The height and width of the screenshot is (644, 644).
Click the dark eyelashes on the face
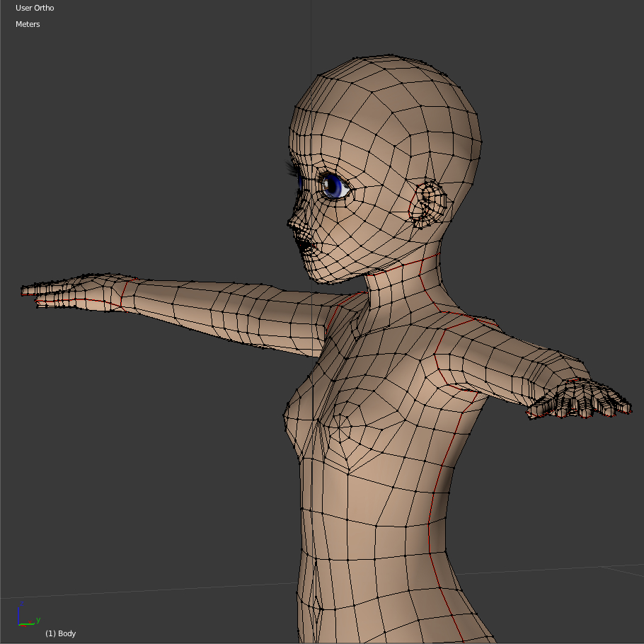click(x=292, y=168)
